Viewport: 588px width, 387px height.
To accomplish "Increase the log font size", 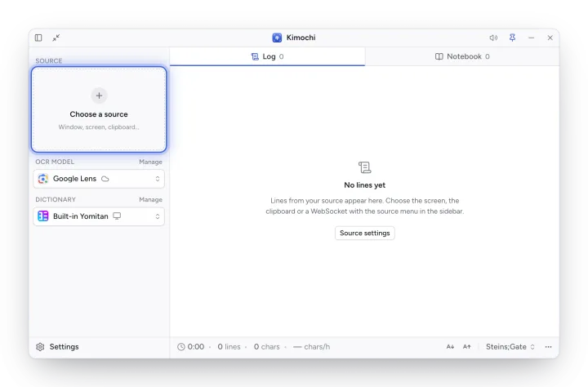I will coord(466,347).
